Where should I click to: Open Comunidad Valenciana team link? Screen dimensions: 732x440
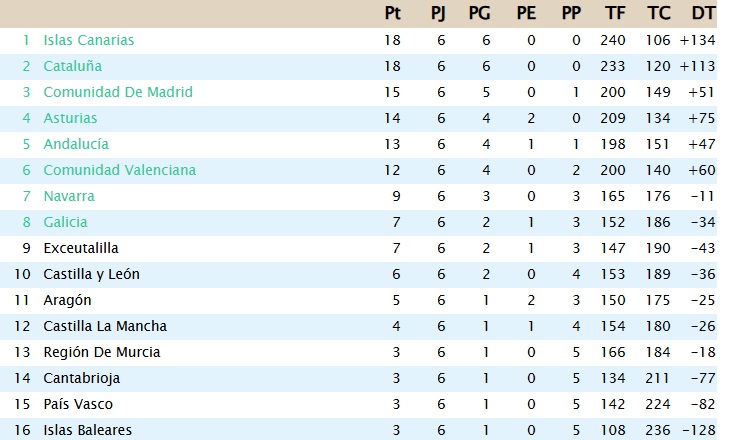(119, 170)
